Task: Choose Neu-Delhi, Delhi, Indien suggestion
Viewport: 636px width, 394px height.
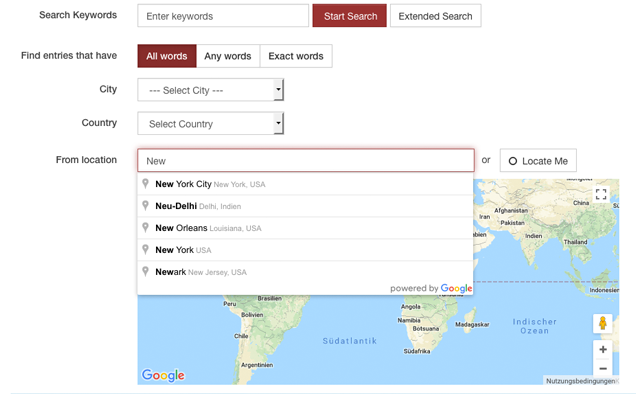Action: [x=305, y=206]
